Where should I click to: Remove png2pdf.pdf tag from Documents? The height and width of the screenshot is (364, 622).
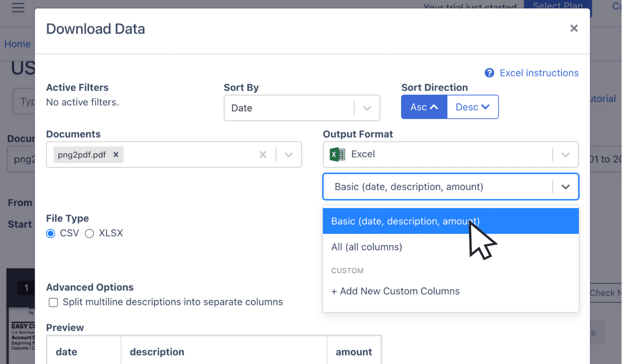point(116,155)
